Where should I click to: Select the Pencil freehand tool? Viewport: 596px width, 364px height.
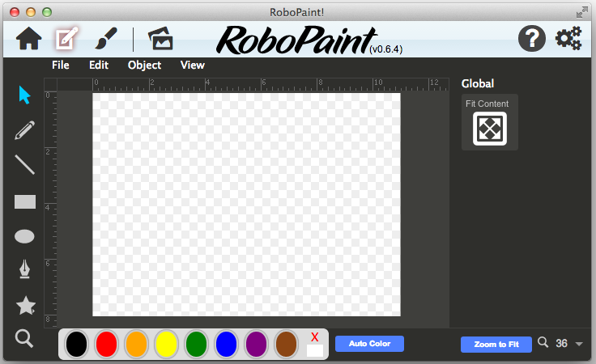tap(25, 130)
